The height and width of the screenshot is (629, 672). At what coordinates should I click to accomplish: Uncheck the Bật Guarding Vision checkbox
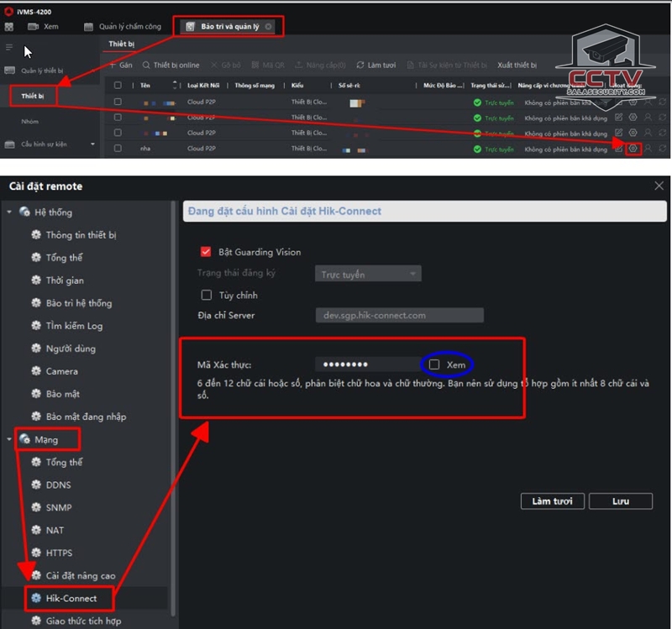click(206, 251)
